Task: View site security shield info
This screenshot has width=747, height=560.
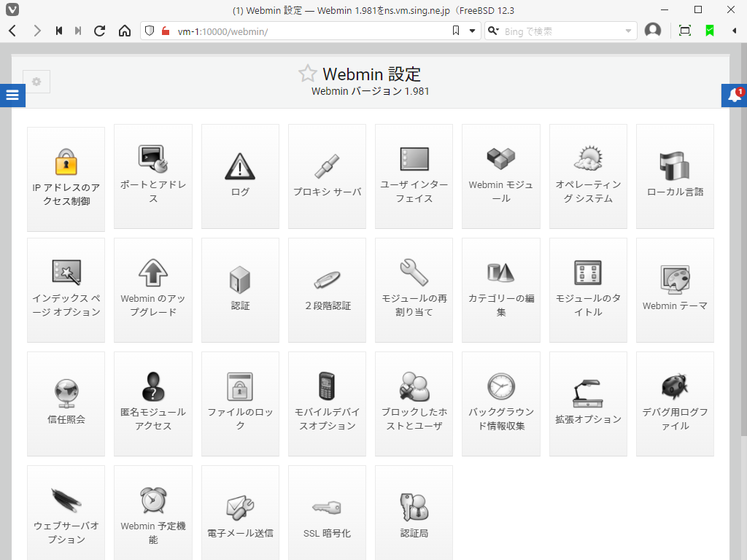Action: [150, 31]
